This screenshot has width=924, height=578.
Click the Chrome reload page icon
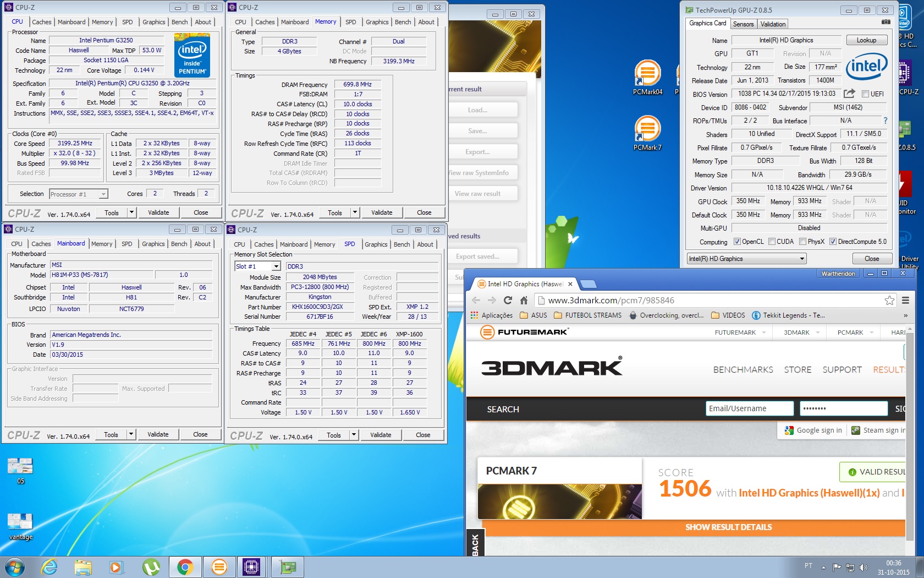(508, 300)
